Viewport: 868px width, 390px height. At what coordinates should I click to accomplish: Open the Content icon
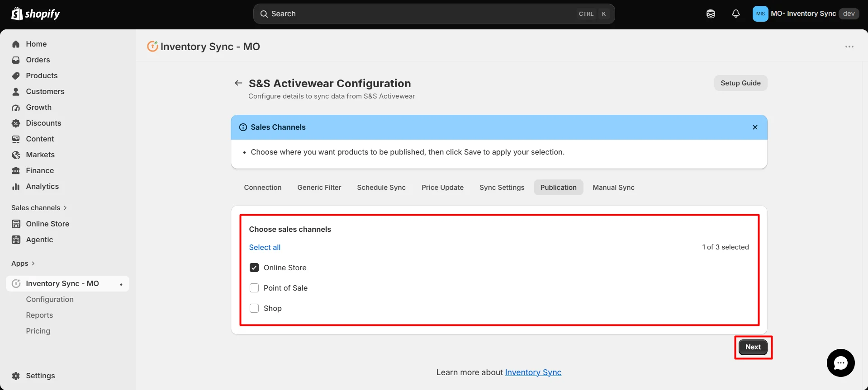(16, 139)
